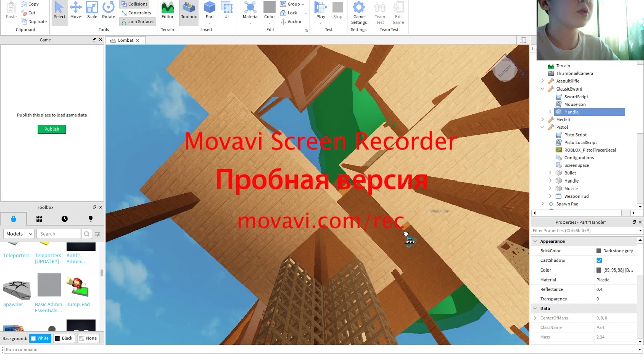Collapse the ClassicSword tree node

pyautogui.click(x=542, y=89)
